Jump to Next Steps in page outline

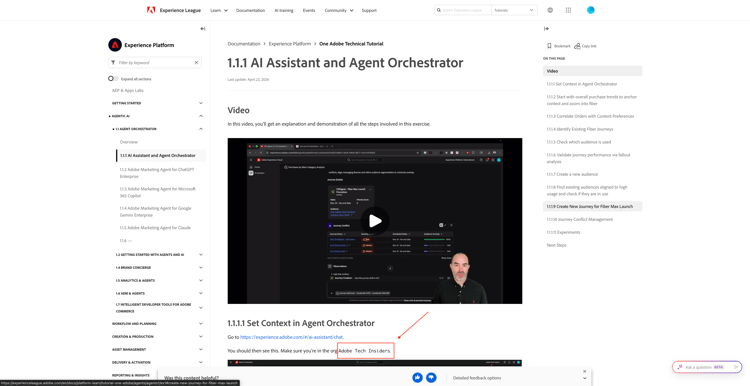[556, 245]
